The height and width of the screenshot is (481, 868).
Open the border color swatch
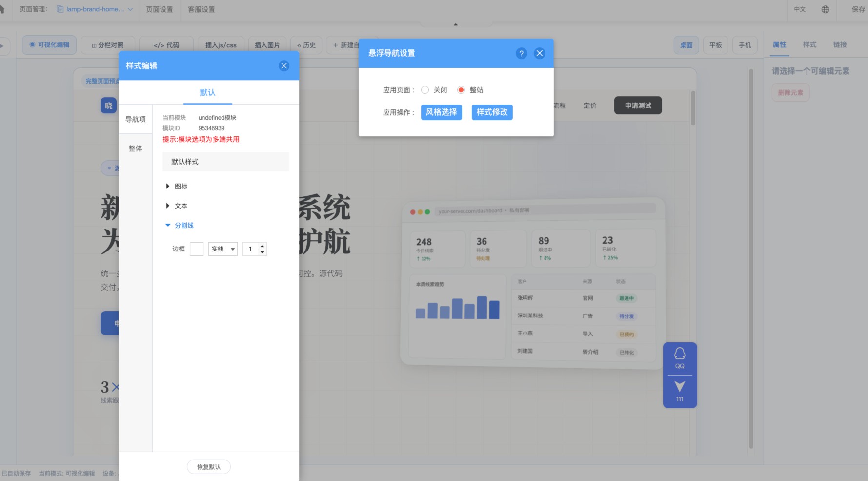click(197, 249)
